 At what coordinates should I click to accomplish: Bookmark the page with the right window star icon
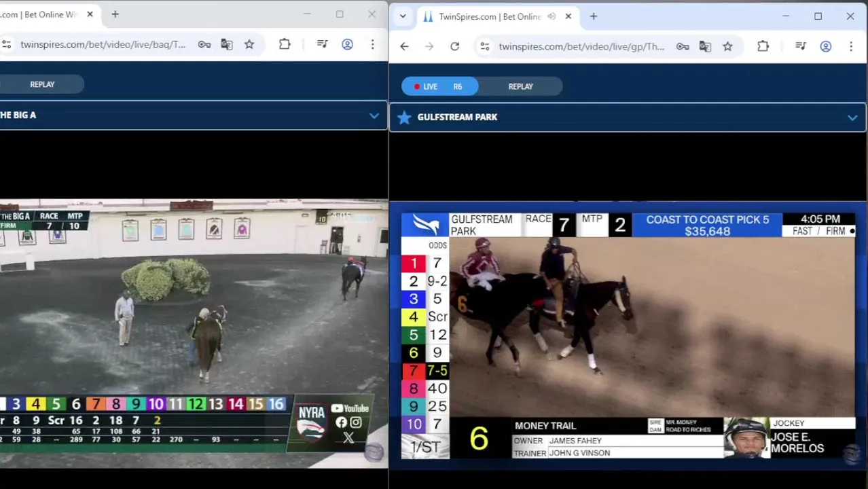coord(727,46)
